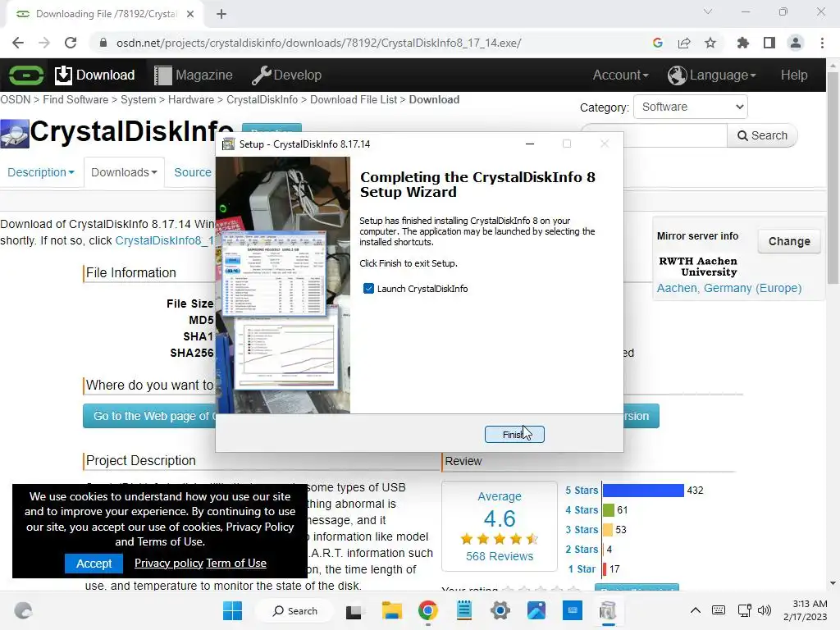
Task: Open Notepad from the taskbar
Action: pyautogui.click(x=464, y=610)
